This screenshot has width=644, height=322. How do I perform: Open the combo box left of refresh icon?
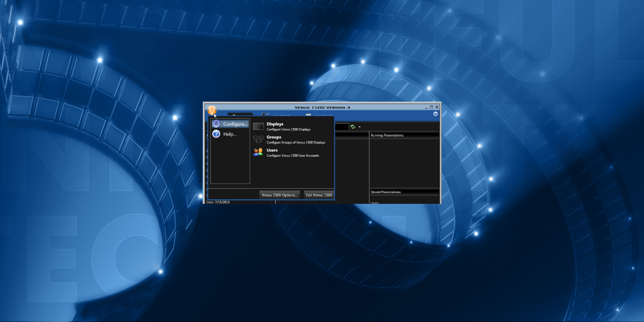click(342, 127)
